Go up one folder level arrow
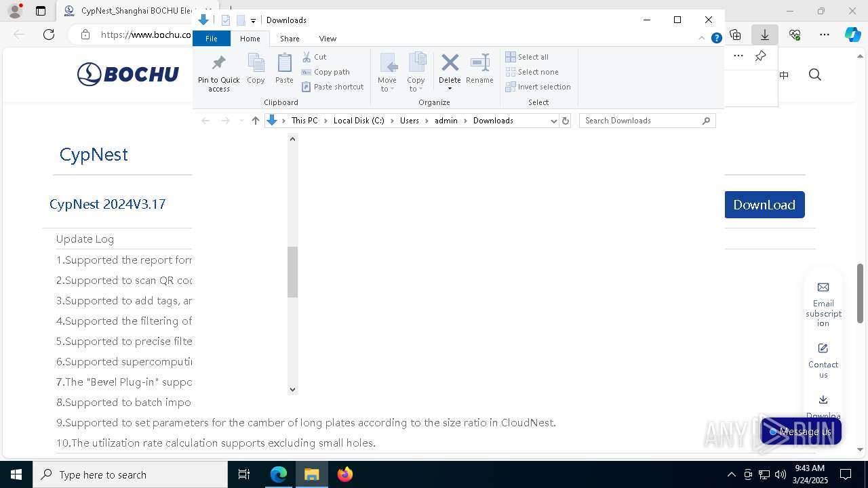This screenshot has width=868, height=488. 256,121
